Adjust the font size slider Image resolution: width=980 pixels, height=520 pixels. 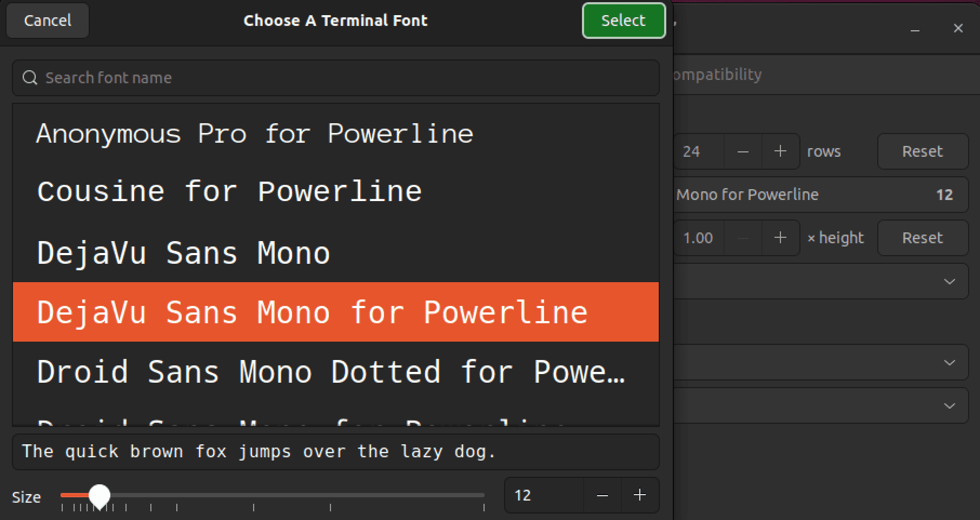[x=101, y=494]
